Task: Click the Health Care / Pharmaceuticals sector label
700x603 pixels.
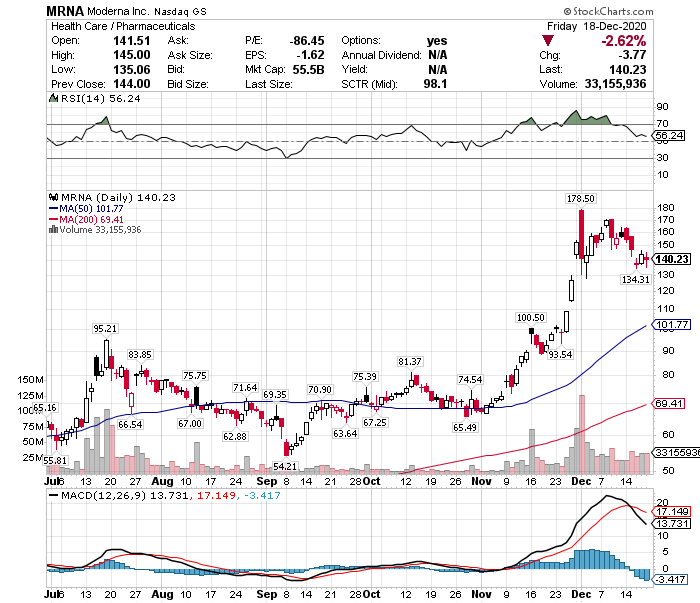Action: coord(123,26)
